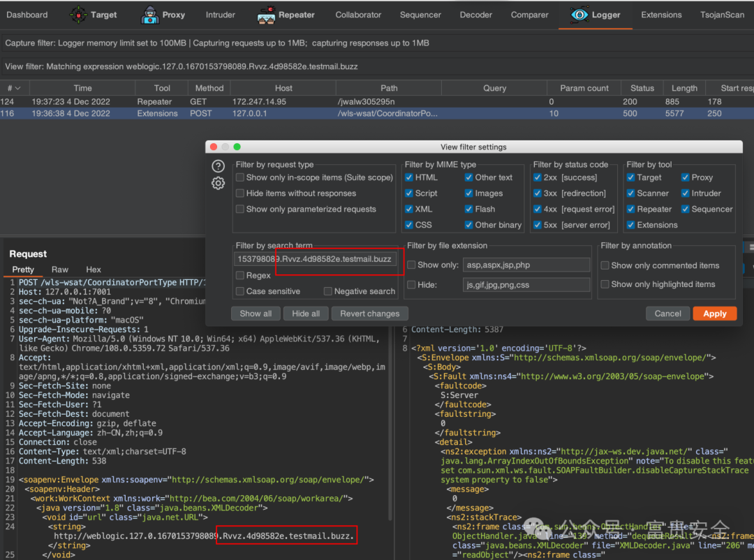Enable Show only file extension filter
The width and height of the screenshot is (754, 560).
click(x=412, y=265)
